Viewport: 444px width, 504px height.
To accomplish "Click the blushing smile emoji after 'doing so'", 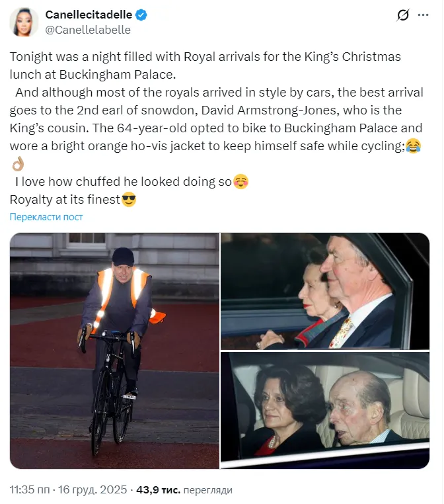I will pos(241,182).
